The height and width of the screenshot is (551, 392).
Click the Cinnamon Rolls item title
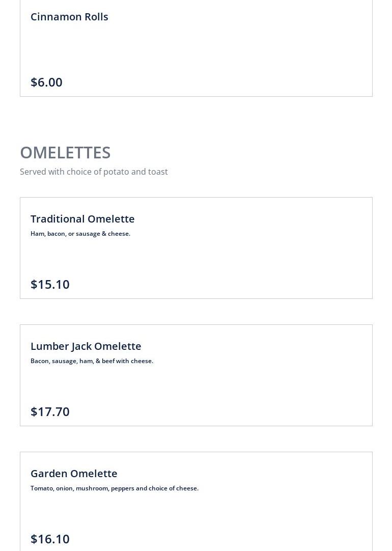point(69,17)
